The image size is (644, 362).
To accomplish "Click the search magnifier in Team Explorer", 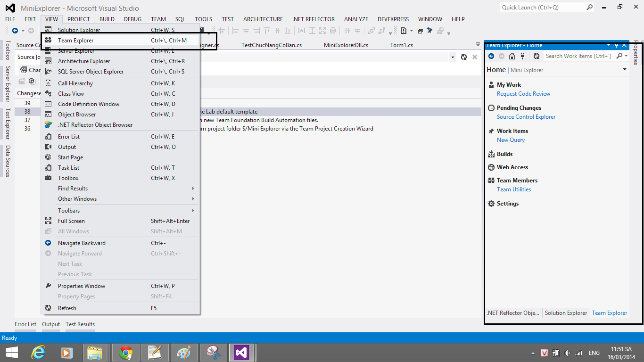I will 619,56.
